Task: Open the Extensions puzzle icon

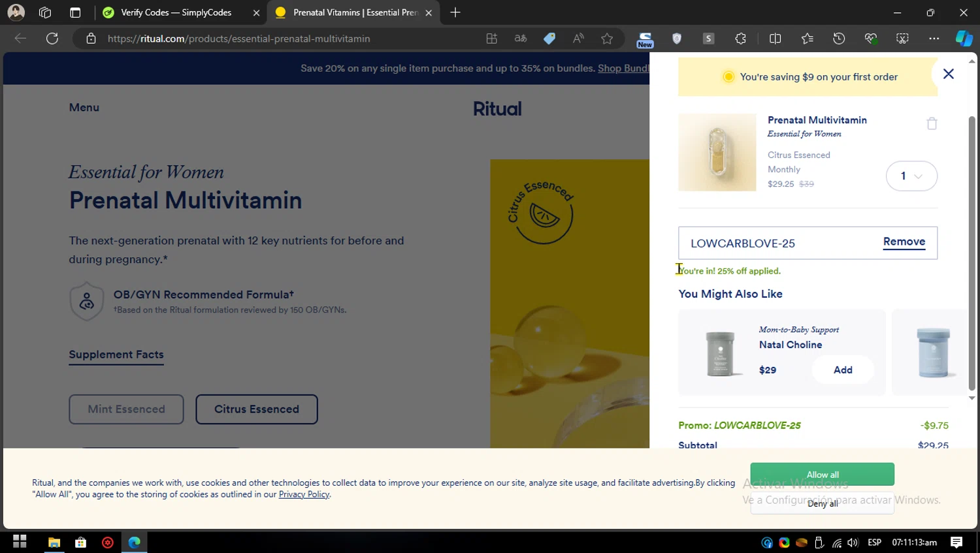Action: (x=740, y=39)
